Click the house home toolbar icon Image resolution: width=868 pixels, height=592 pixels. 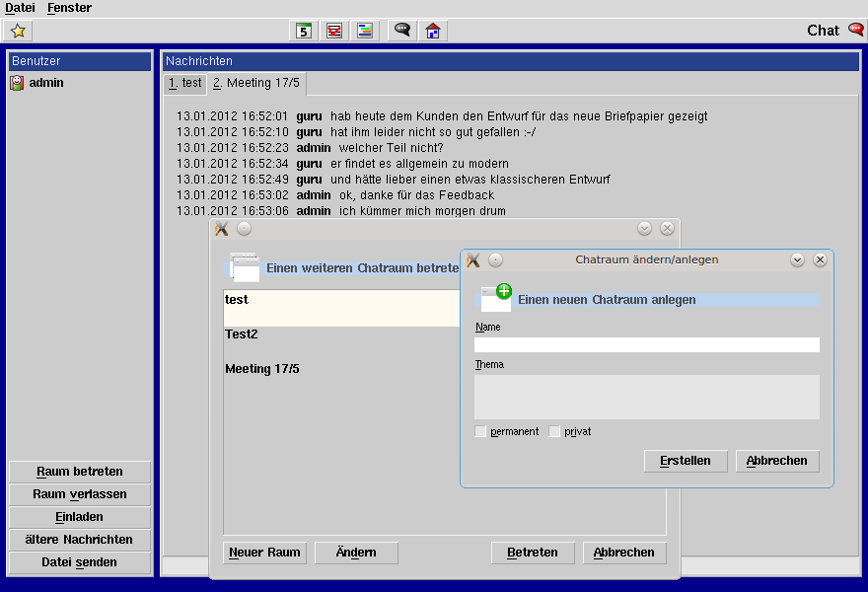click(x=433, y=31)
